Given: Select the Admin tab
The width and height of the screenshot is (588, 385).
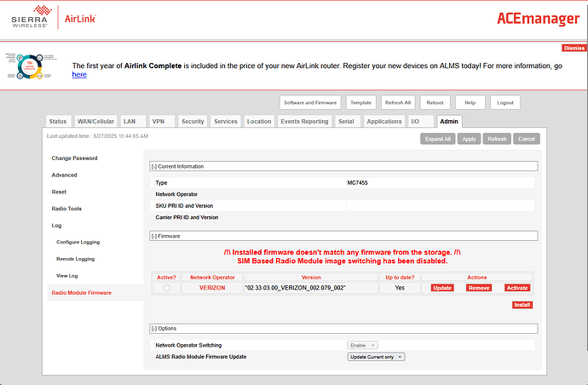Looking at the screenshot, I should pos(449,122).
